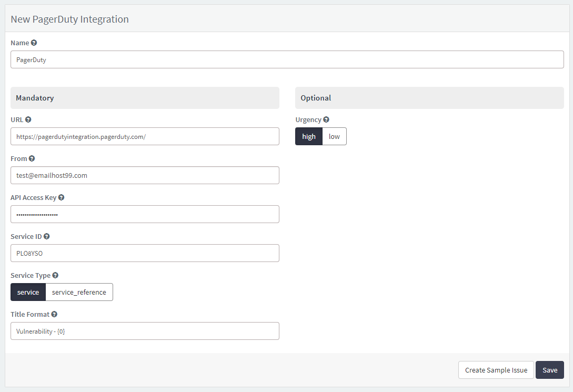Show help tooltip for URL field
Viewport: 573px width, 392px height.
(x=28, y=119)
